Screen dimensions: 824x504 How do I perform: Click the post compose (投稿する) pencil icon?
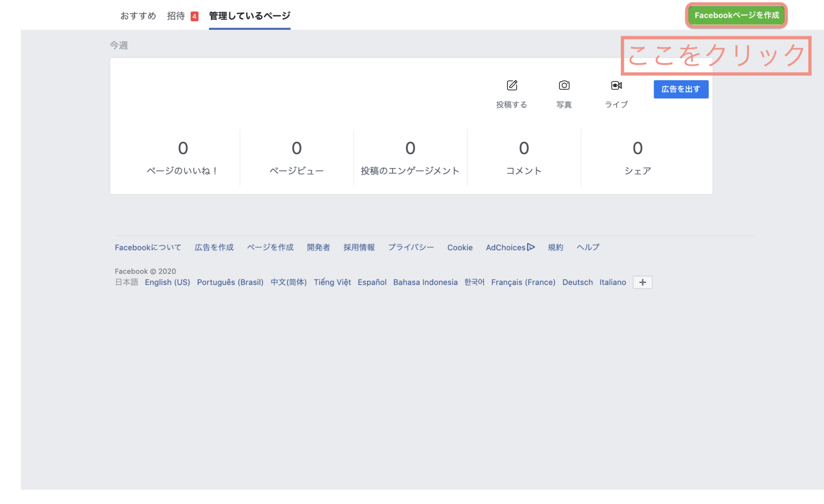coord(512,85)
